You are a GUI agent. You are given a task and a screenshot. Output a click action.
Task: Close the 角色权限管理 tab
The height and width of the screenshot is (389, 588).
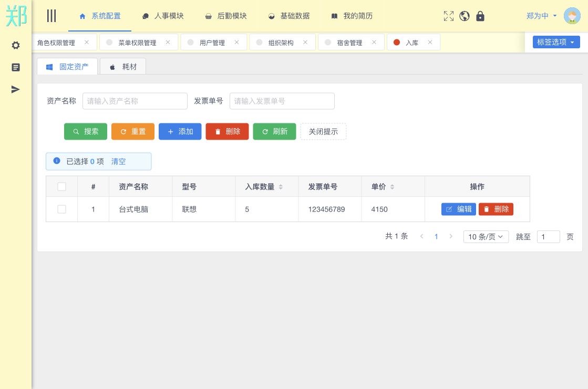87,43
